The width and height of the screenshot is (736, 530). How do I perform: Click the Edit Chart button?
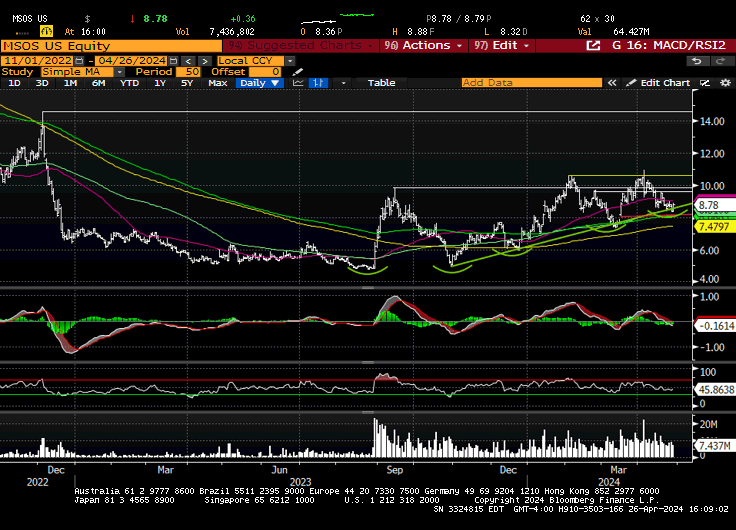[x=659, y=83]
